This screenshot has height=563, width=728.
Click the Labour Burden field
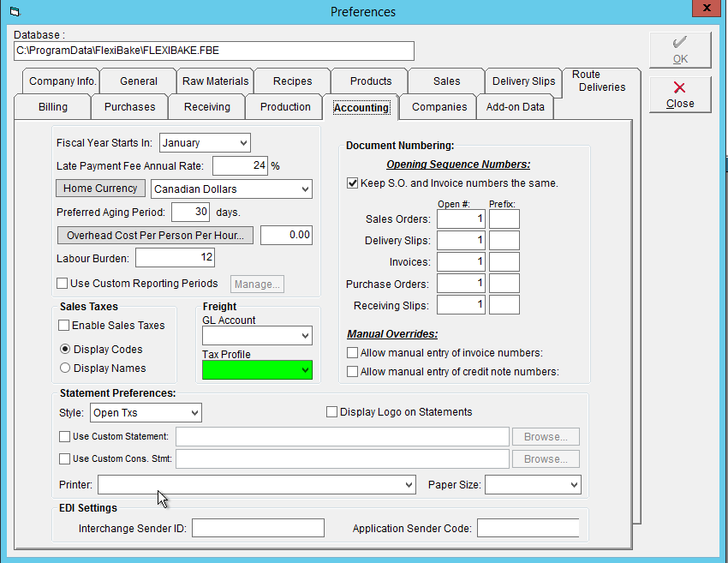click(x=175, y=258)
